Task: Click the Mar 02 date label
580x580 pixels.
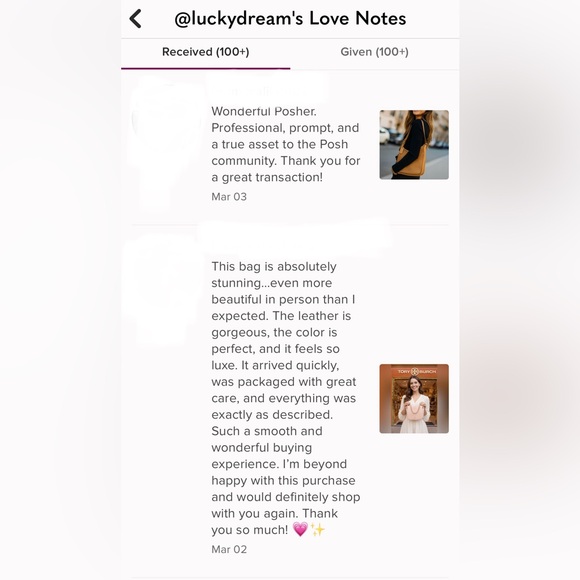Action: point(229,549)
